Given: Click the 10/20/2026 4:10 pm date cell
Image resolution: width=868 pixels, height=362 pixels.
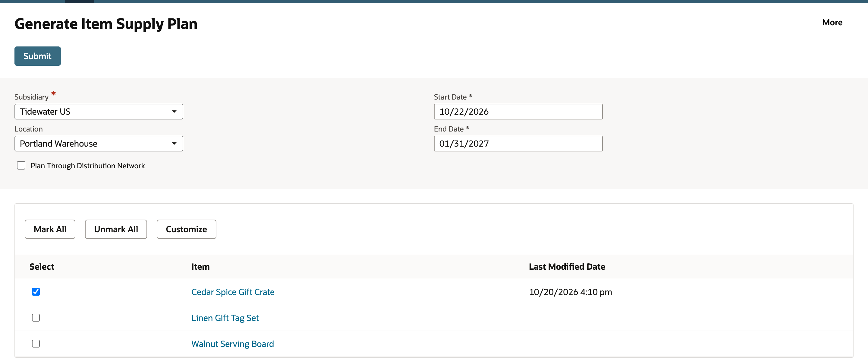Looking at the screenshot, I should coord(571,292).
